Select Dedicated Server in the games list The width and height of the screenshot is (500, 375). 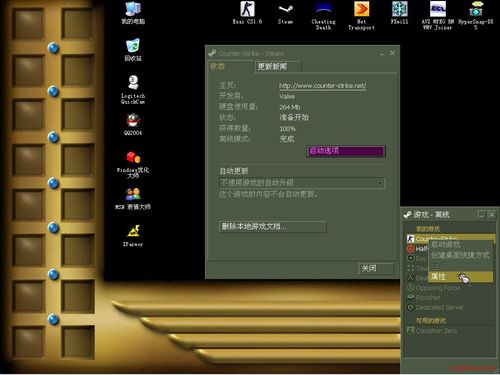440,307
